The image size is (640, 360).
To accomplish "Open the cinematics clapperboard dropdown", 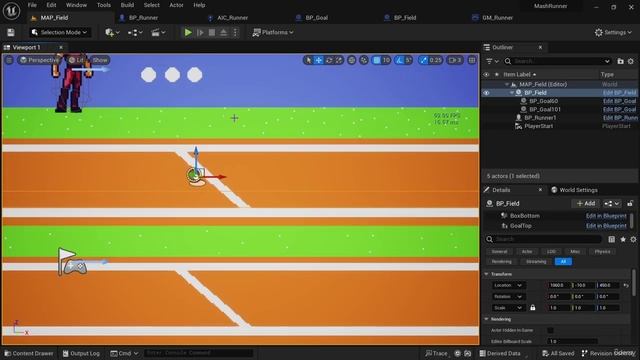I will [x=158, y=32].
